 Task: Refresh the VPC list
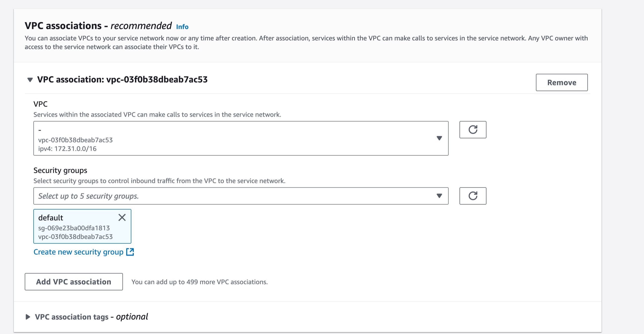coord(473,130)
